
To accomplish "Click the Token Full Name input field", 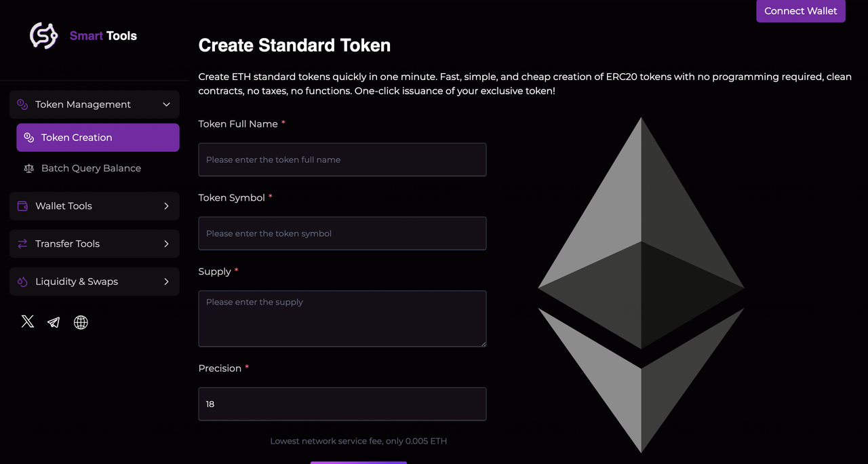I will [x=342, y=159].
